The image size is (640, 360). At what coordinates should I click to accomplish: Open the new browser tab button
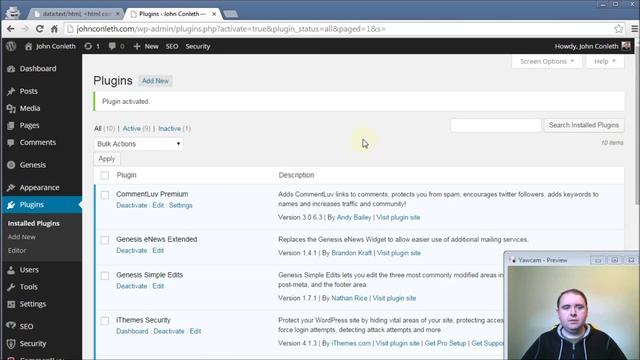pyautogui.click(x=231, y=14)
